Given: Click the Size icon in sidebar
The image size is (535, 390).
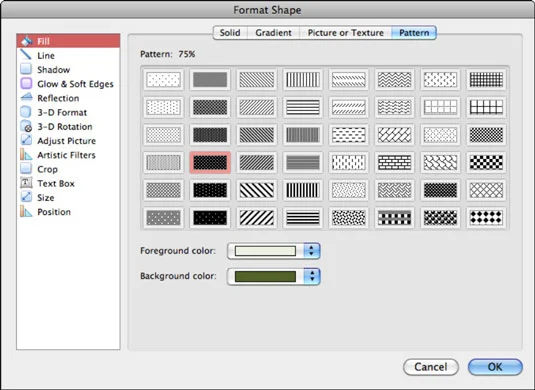Looking at the screenshot, I should (x=26, y=198).
